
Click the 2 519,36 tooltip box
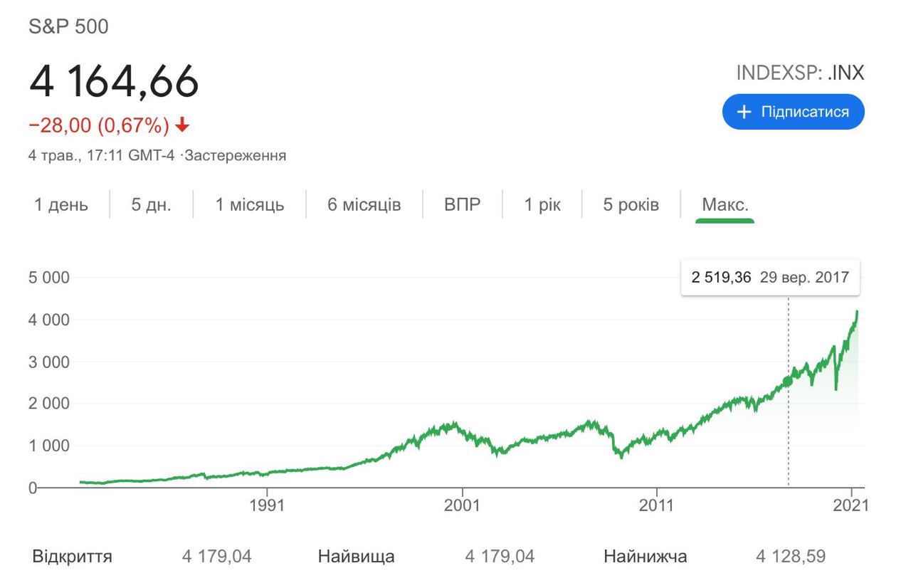(x=770, y=277)
